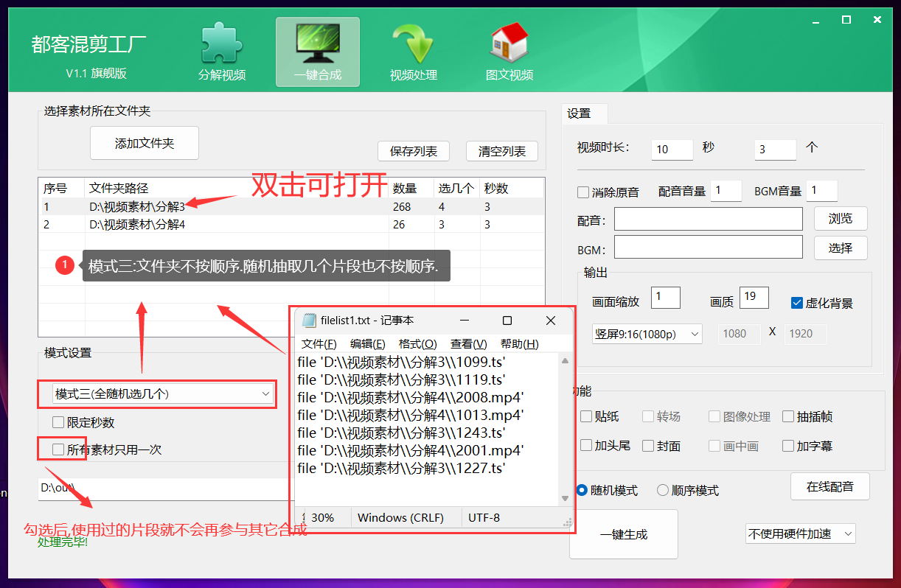Screen dimensions: 901x588
Task: Click Windows (CRLF) in Notepad status bar
Action: [400, 517]
